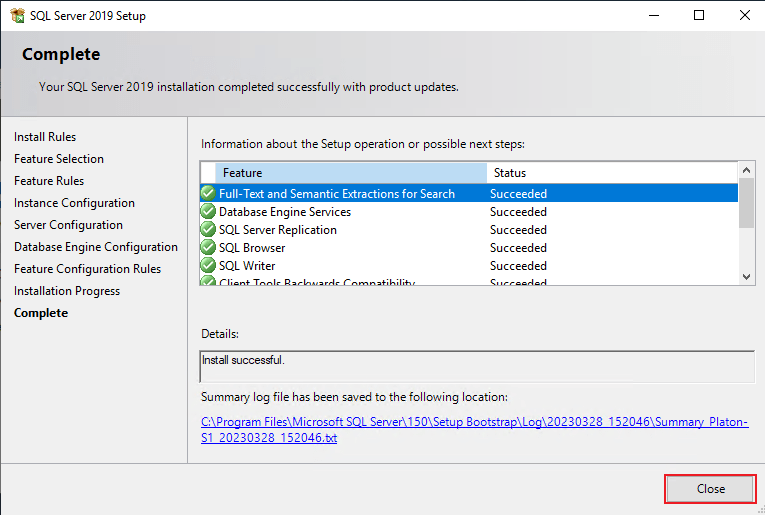
Task: Click inside the Details text box
Action: click(x=477, y=366)
